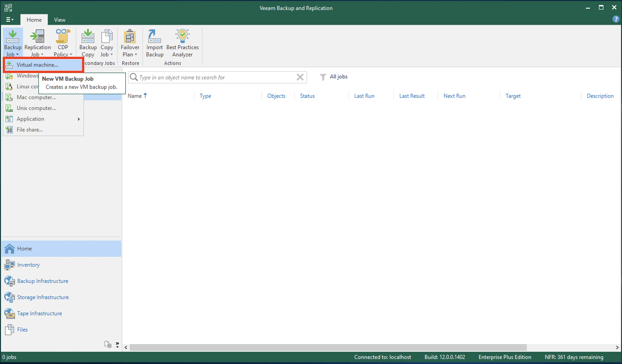Switch to the View ribbon tab
Screen dimensions: 622x364
coord(60,20)
